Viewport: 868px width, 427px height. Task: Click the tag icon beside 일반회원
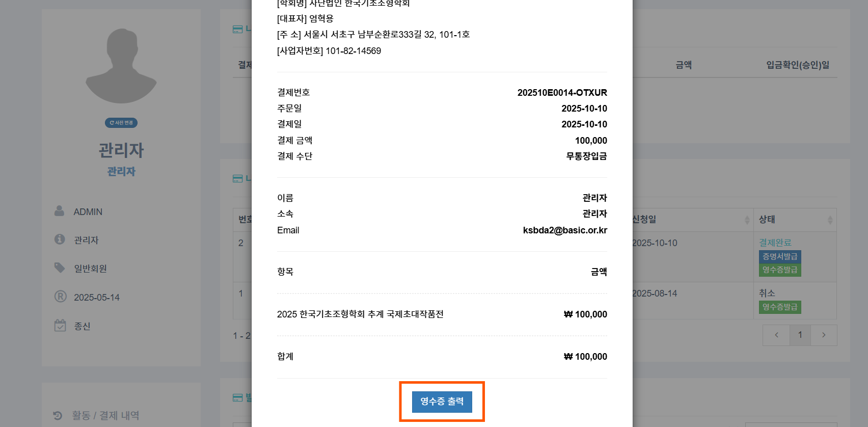pos(60,268)
